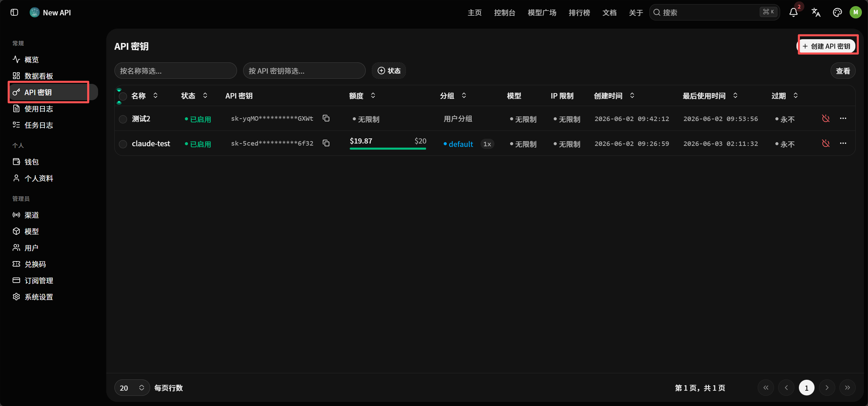Open the notifications bell
The image size is (868, 406).
tap(793, 13)
